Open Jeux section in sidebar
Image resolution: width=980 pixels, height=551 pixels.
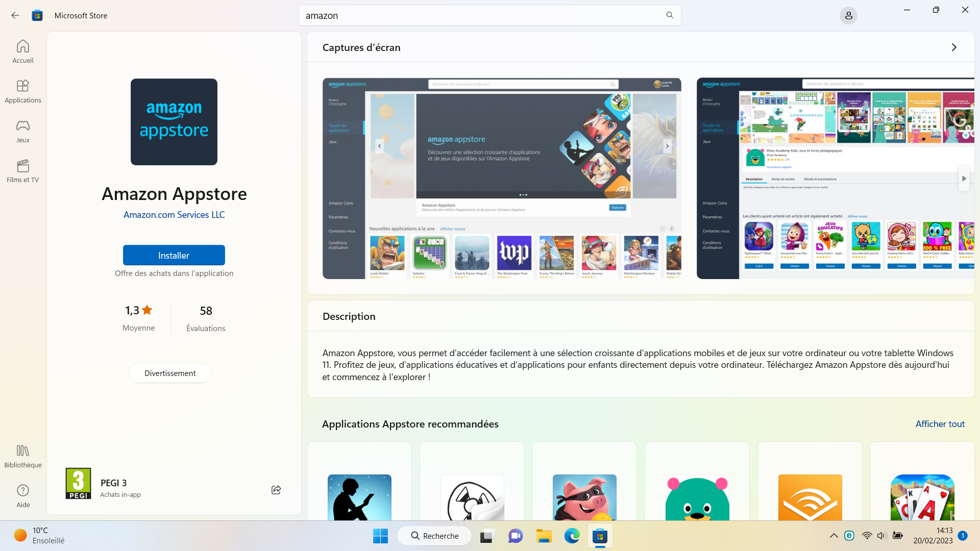23,131
